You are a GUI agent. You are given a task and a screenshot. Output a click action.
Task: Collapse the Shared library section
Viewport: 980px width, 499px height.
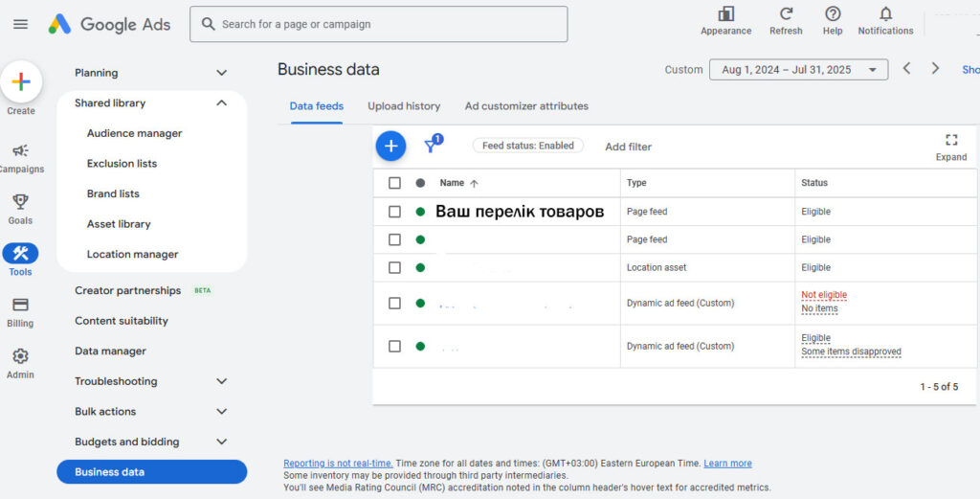pyautogui.click(x=221, y=103)
